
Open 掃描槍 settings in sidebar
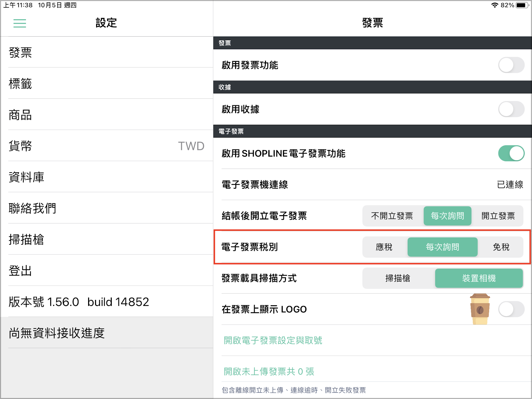[x=107, y=239]
